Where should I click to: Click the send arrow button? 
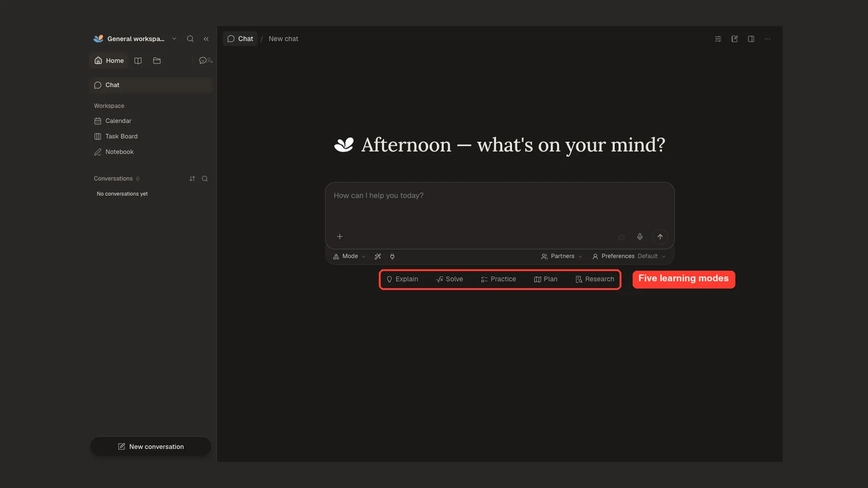coord(660,237)
